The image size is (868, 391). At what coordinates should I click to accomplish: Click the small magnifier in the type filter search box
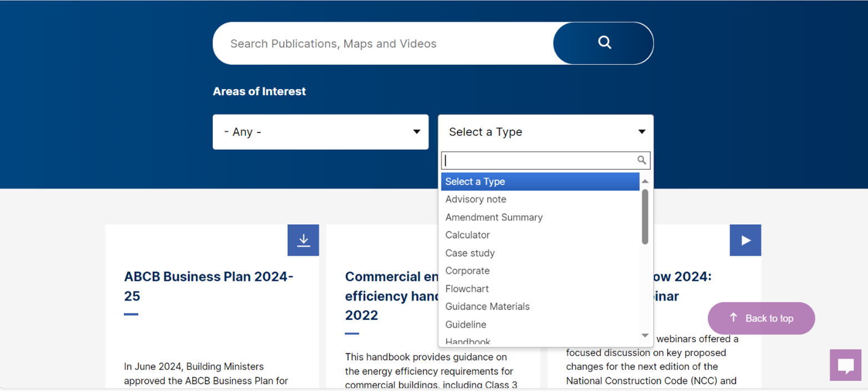[642, 160]
